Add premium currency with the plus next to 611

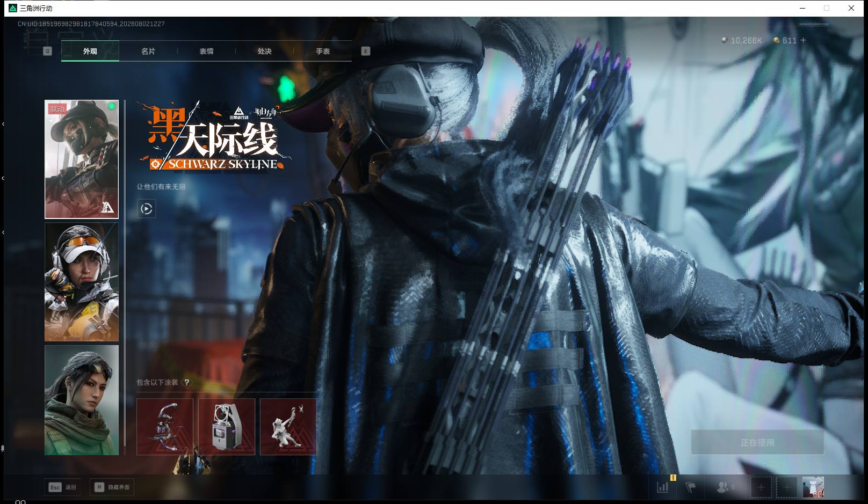tap(803, 40)
